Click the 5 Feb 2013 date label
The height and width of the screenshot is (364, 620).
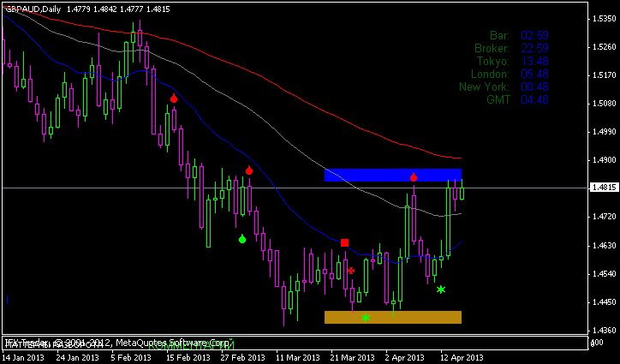pyautogui.click(x=131, y=358)
